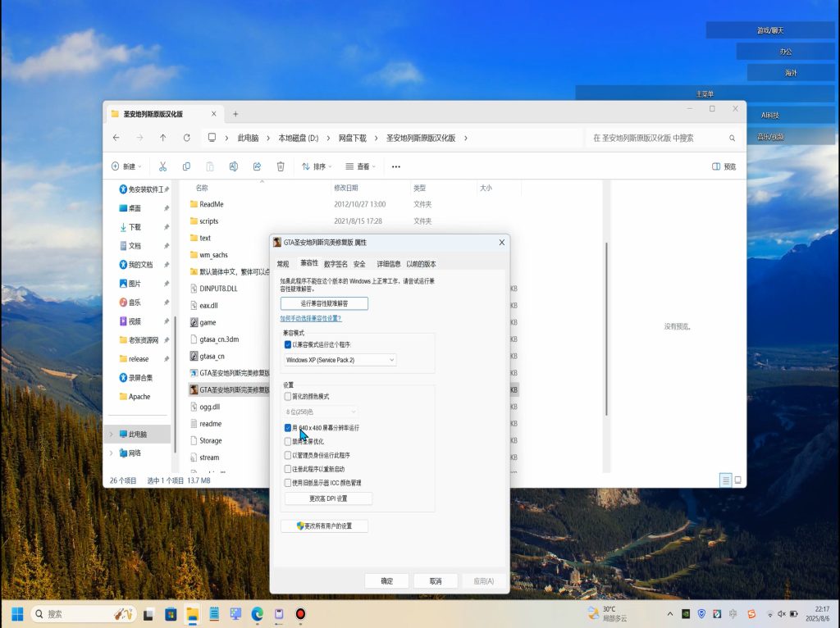Click the 取消 button in properties dialog
This screenshot has height=628, width=840.
point(436,581)
